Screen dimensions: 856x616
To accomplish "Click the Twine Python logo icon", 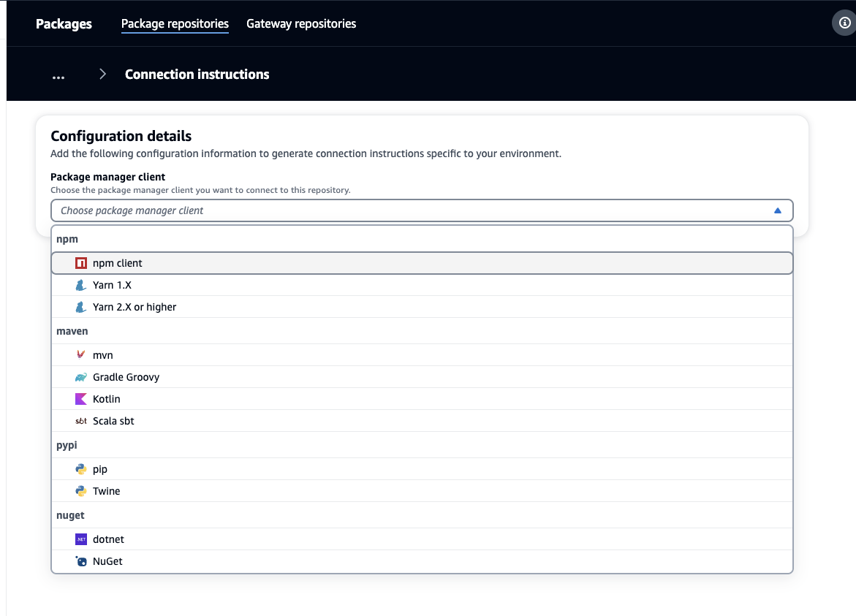I will [81, 491].
